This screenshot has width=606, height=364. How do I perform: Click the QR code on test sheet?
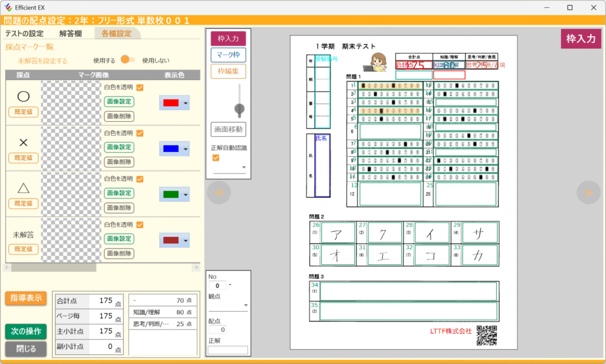pos(486,335)
